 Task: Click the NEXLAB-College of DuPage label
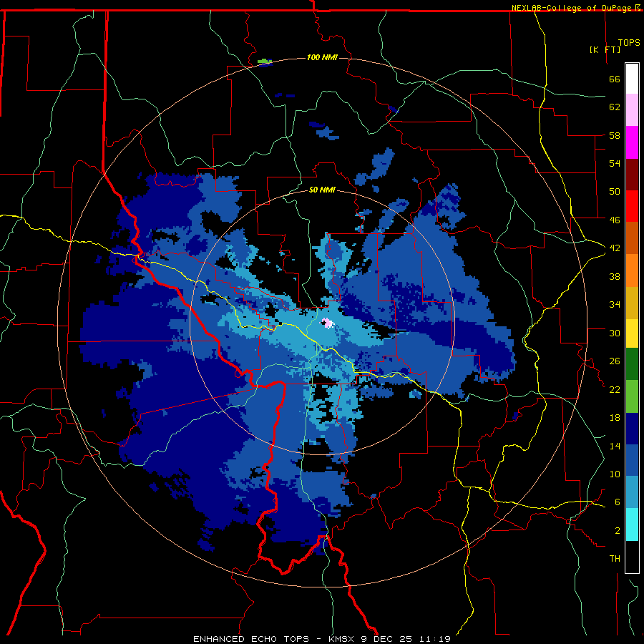[x=571, y=8]
